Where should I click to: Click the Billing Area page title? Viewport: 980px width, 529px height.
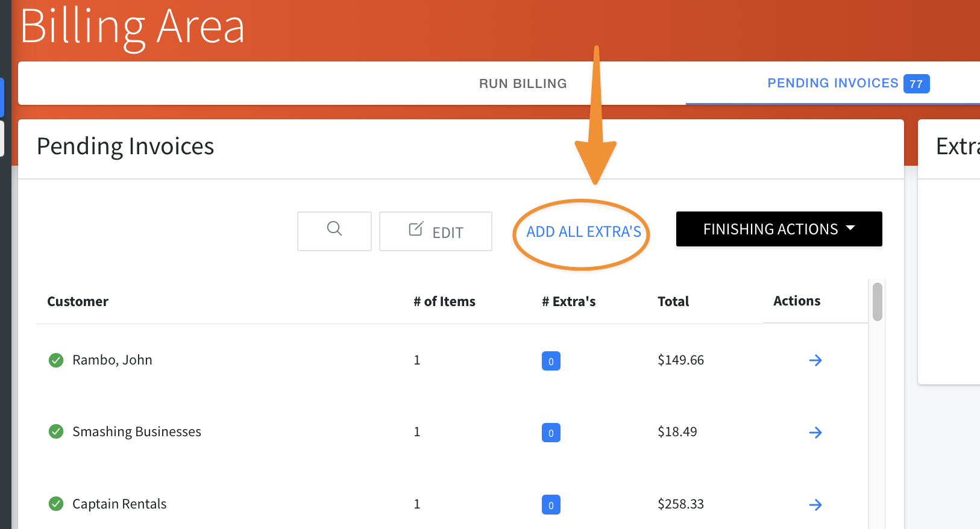click(x=133, y=28)
